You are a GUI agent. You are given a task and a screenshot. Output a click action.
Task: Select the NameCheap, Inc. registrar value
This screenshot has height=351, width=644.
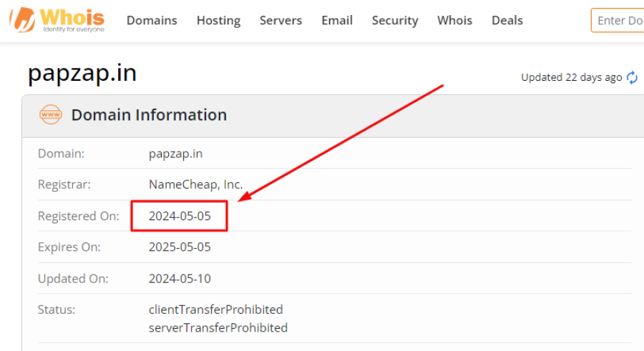pyautogui.click(x=196, y=184)
